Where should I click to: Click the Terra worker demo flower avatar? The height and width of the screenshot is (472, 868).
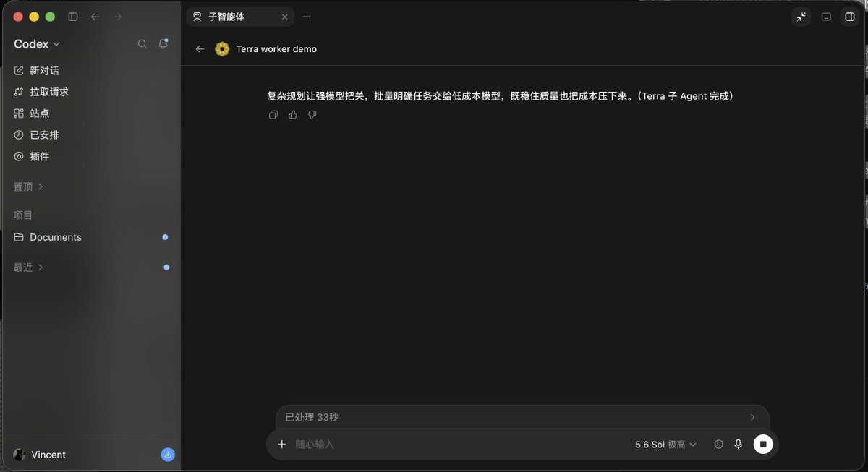pos(222,49)
